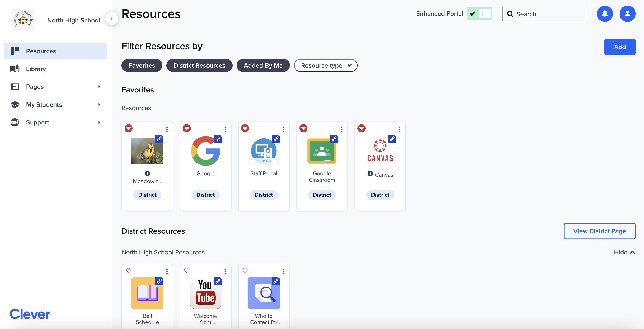Image resolution: width=644 pixels, height=329 pixels.
Task: Go to Library in the sidebar
Action: [36, 69]
